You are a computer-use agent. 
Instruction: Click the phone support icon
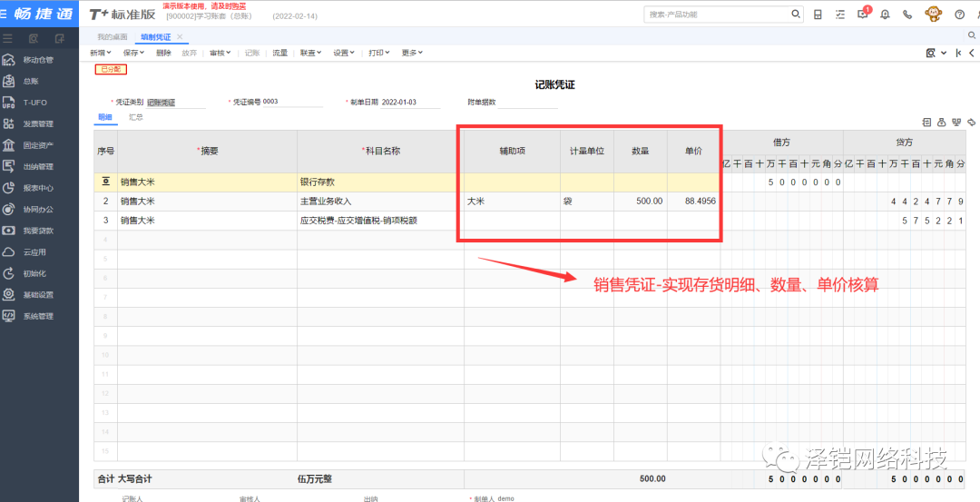click(x=906, y=15)
